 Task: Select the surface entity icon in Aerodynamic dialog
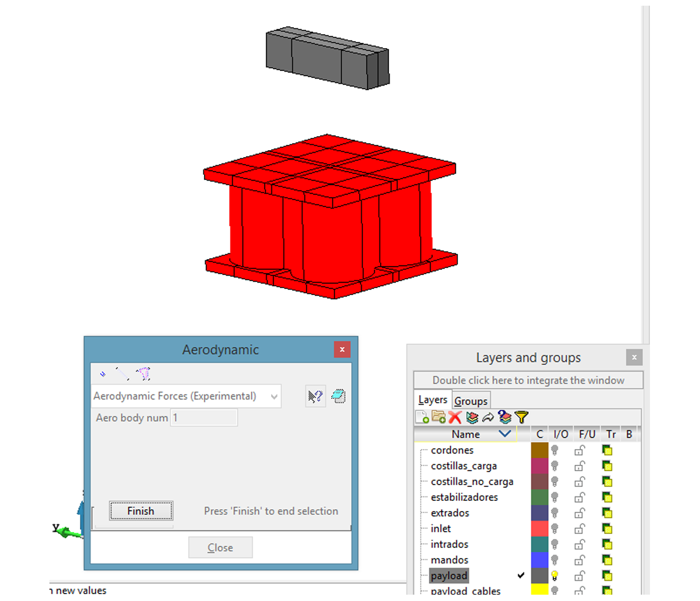[x=144, y=374]
